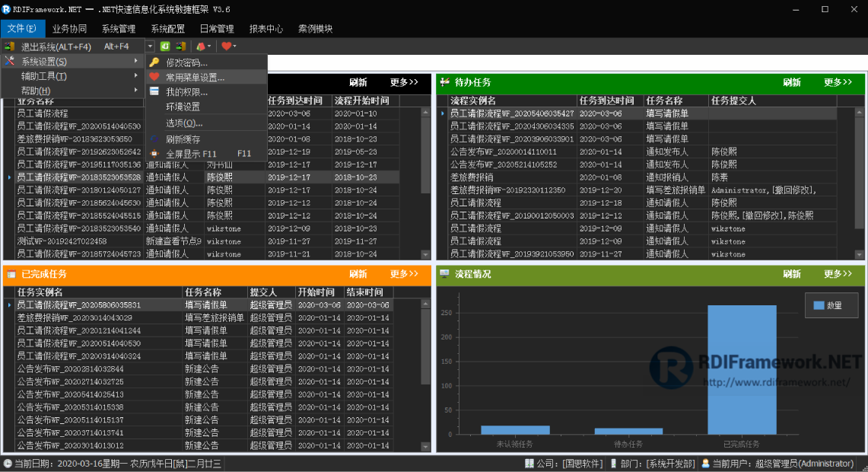Select row 员工请假流程WF_20205406035427 in 待办任务
The image size is (868, 472).
point(644,113)
